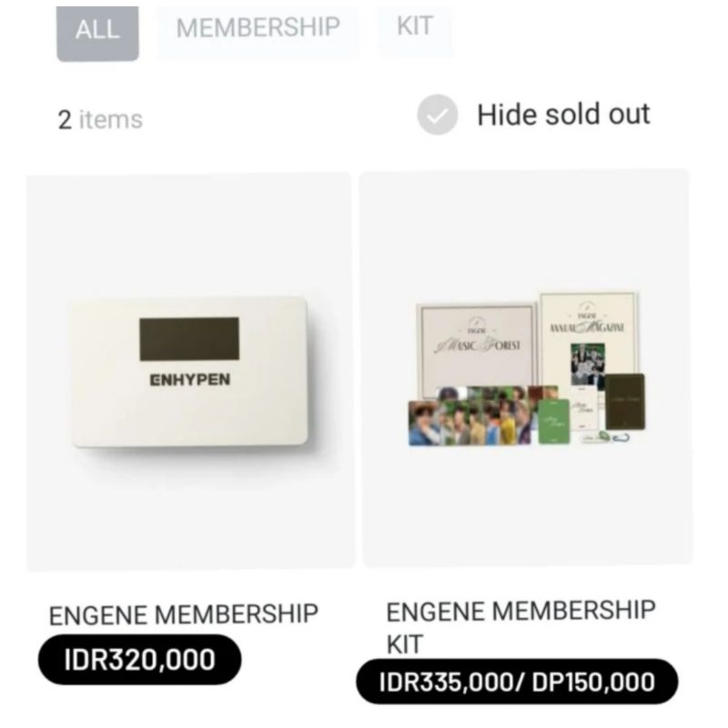Click the ENGENE MEMBERSHIP product title

184,615
